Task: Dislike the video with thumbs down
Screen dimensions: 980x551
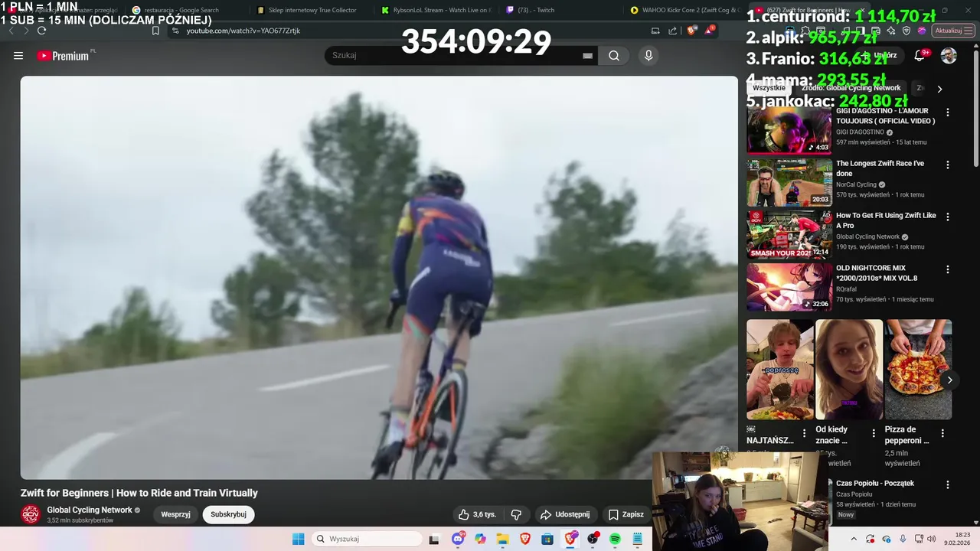Action: click(x=516, y=514)
